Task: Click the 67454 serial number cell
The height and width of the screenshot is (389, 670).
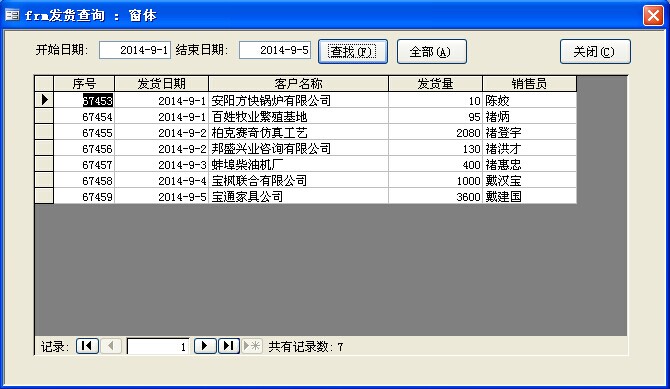Action: pos(84,116)
